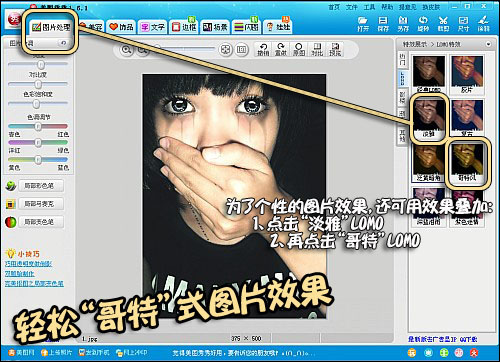This screenshot has height=362, width=500.
Task: Apply the 复古 effect thumbnail
Action: pos(467,118)
